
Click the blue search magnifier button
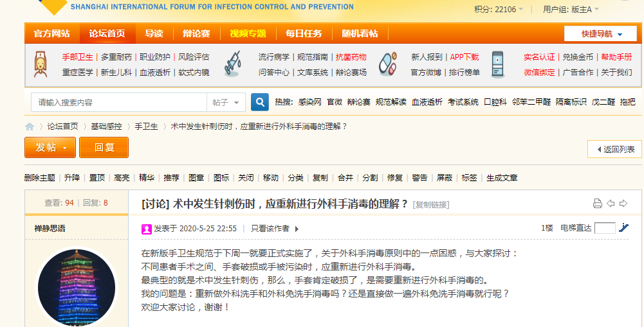259,102
